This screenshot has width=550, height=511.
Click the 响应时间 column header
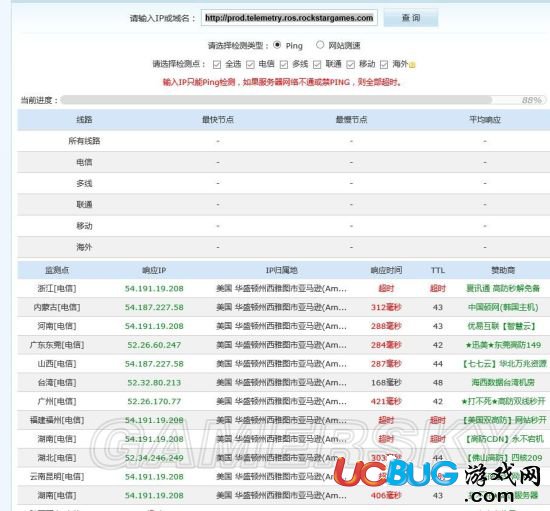(x=386, y=270)
